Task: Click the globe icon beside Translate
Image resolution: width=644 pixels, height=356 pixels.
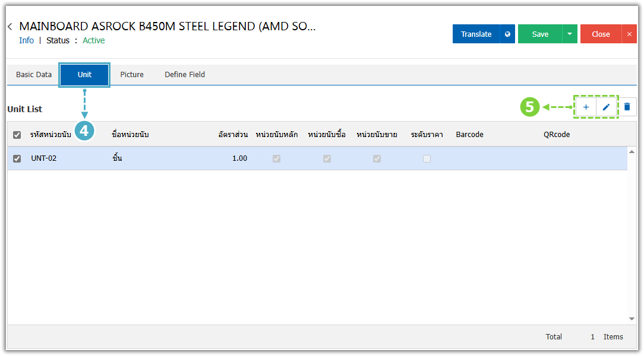Action: point(507,34)
